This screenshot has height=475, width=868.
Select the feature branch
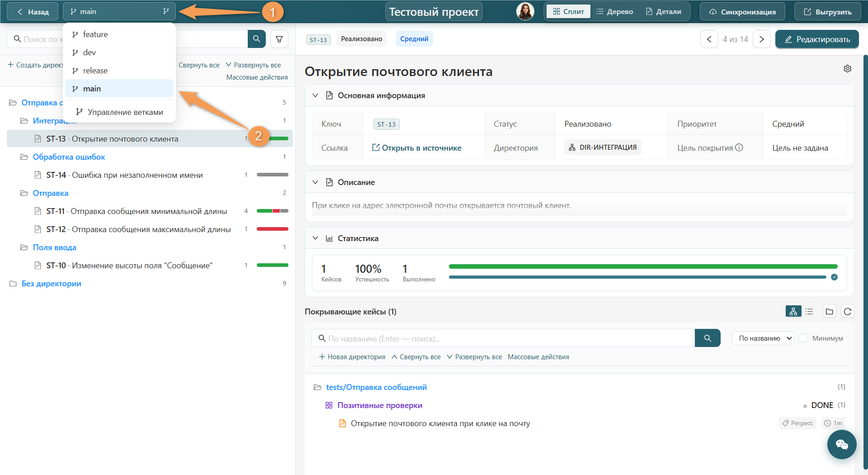(119, 34)
